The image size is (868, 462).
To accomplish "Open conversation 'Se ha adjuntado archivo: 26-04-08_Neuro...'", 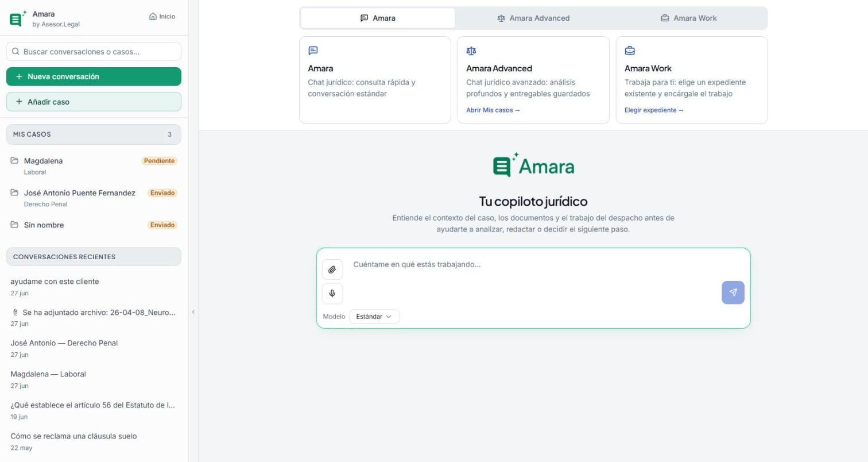I will click(94, 318).
